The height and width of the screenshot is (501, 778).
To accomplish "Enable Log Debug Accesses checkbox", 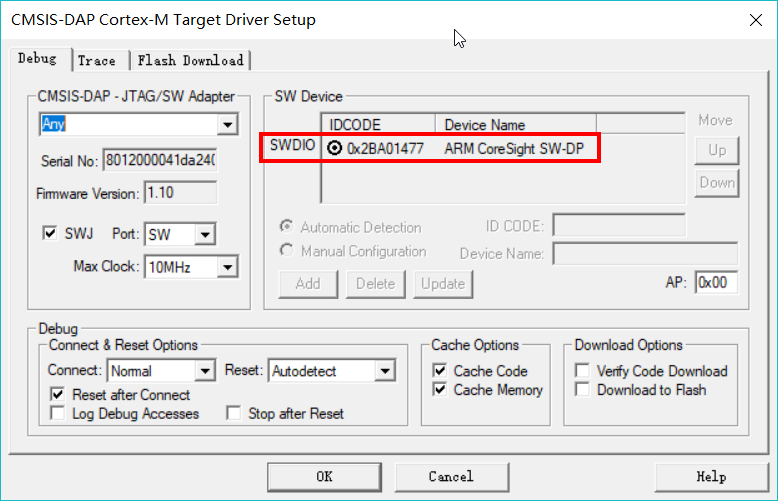I will 58,413.
